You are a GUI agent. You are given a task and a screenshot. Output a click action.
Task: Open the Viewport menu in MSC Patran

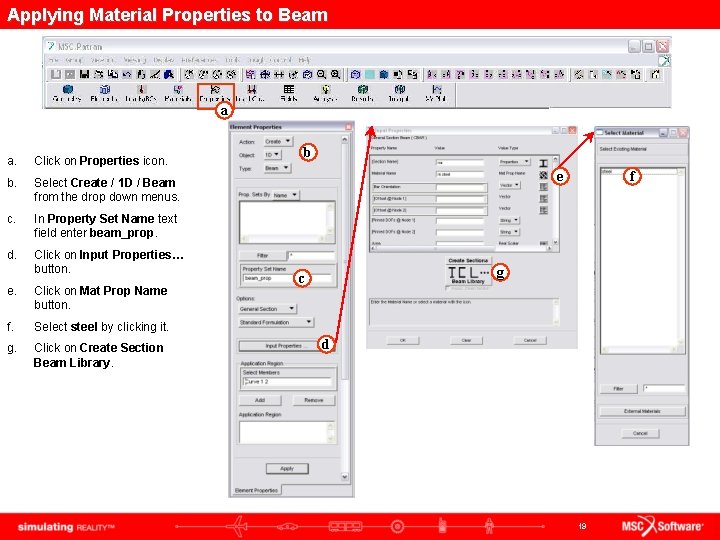coord(102,60)
